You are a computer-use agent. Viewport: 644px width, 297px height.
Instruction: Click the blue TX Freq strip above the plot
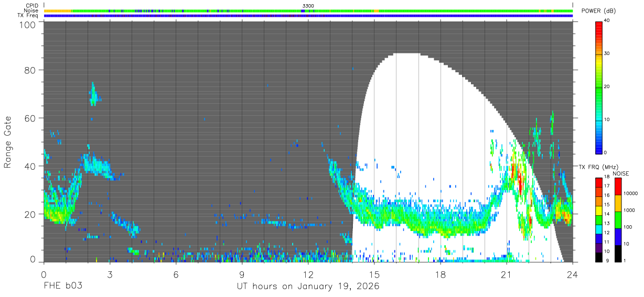tap(308, 16)
